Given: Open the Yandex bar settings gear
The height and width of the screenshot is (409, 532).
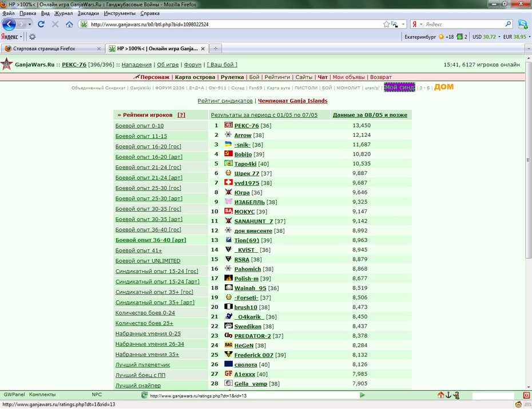Looking at the screenshot, I should pos(32,37).
